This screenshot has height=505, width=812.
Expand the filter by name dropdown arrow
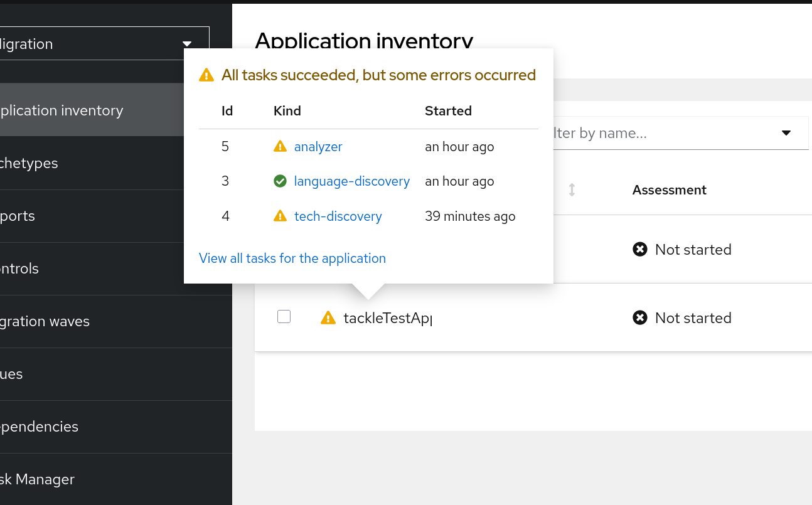point(786,133)
